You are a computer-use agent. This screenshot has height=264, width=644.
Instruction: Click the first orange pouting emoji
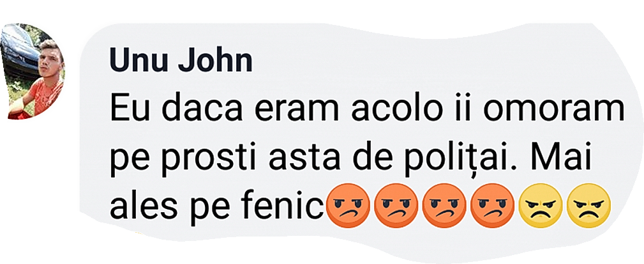348,206
